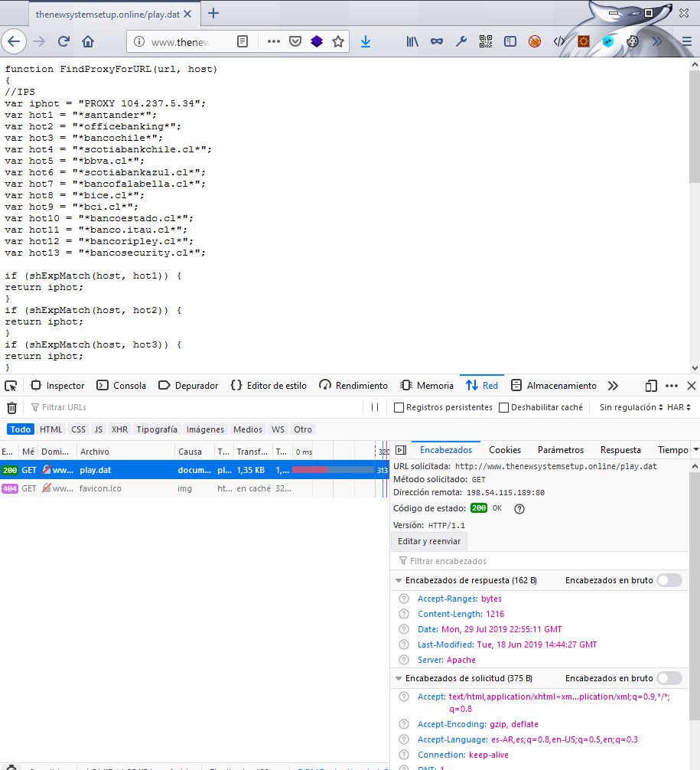
Task: Collapse Encabezados de respuesta section
Action: [399, 580]
